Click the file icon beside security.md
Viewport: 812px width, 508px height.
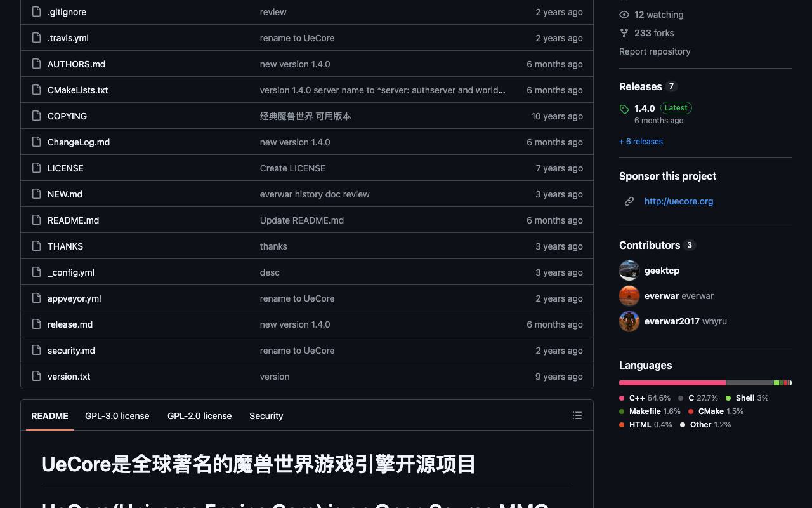pos(36,350)
